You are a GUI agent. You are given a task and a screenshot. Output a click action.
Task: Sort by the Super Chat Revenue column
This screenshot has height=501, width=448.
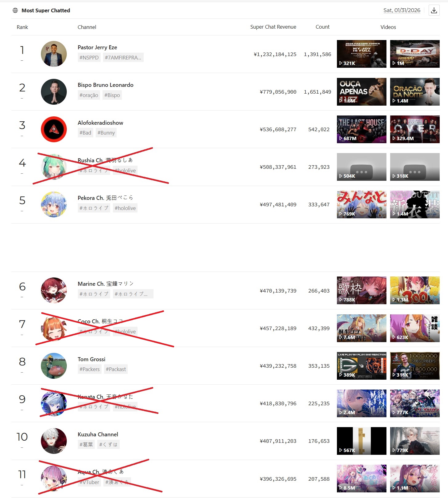click(x=273, y=27)
